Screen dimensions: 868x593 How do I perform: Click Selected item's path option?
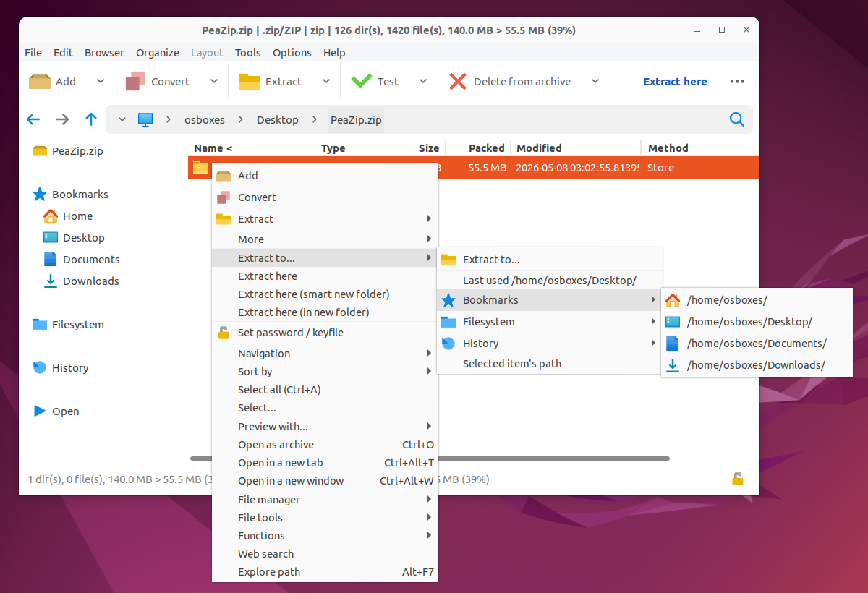point(550,364)
